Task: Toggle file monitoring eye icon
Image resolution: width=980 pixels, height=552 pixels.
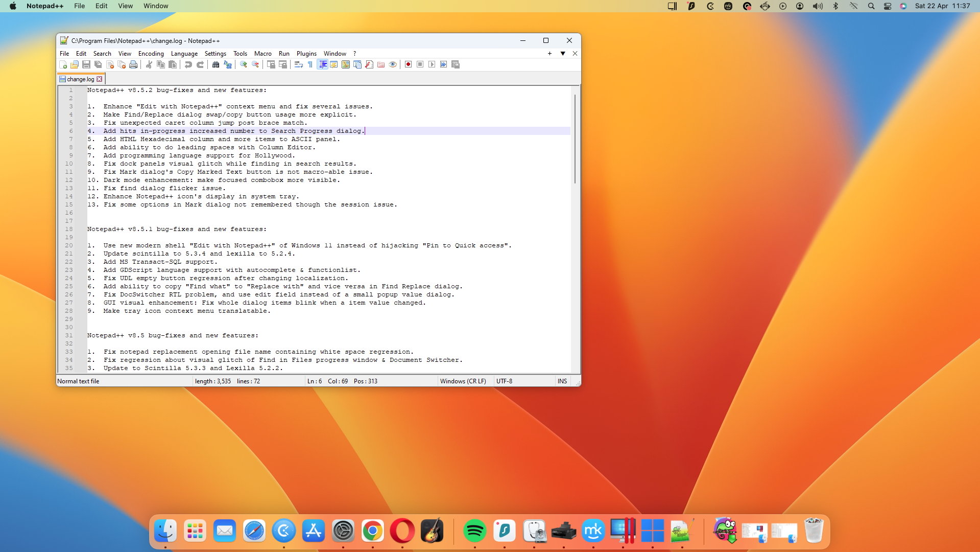Action: pyautogui.click(x=393, y=64)
